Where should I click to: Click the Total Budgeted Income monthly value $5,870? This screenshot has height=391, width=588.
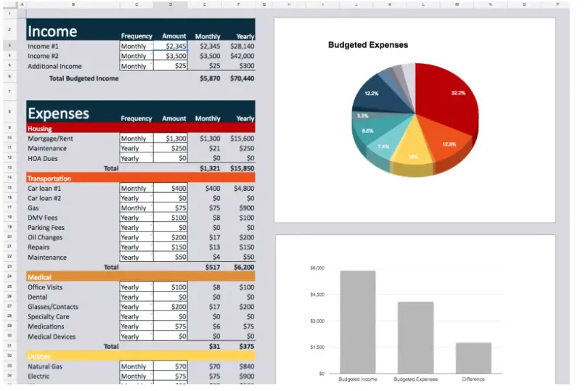coord(210,78)
